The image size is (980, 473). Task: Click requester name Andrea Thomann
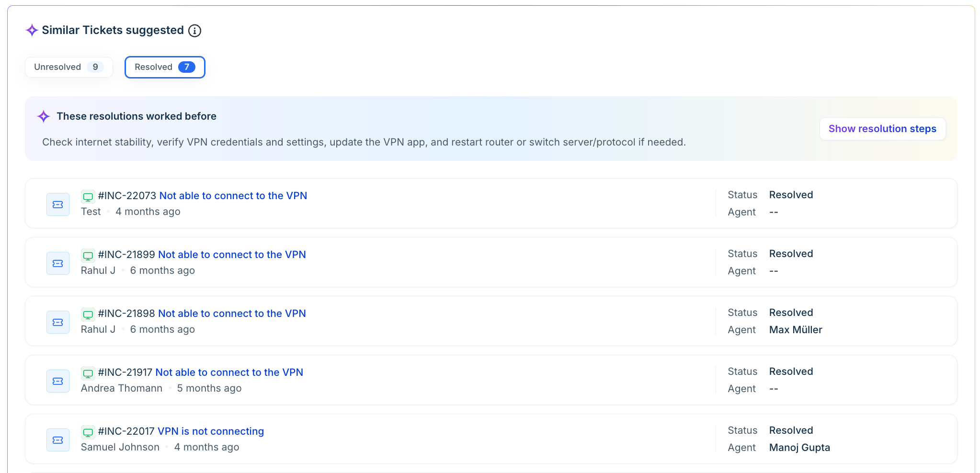pyautogui.click(x=122, y=388)
